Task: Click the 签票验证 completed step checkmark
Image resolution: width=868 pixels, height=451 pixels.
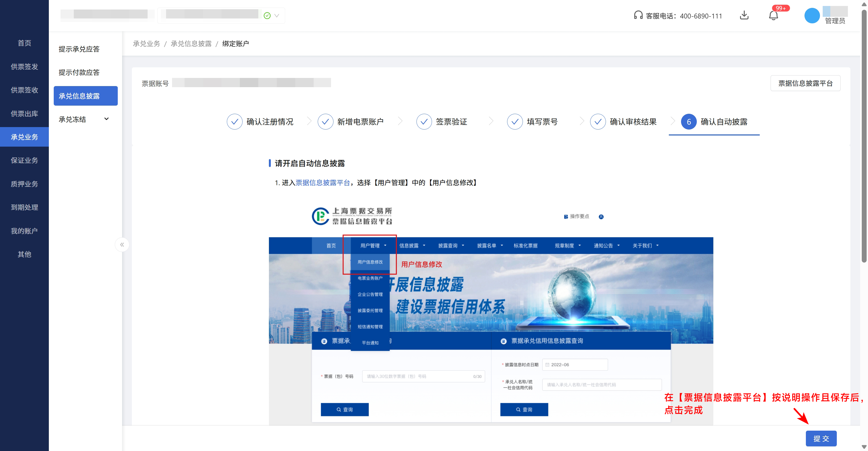Action: (424, 122)
